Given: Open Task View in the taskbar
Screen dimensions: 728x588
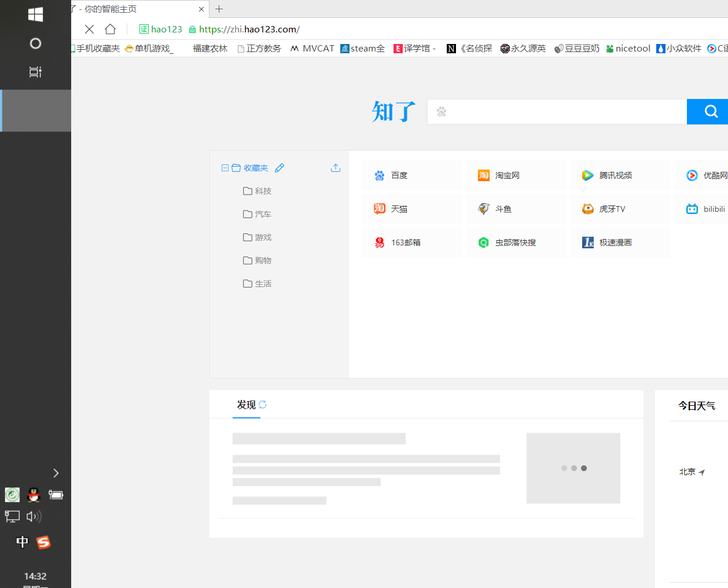Looking at the screenshot, I should click(x=35, y=72).
